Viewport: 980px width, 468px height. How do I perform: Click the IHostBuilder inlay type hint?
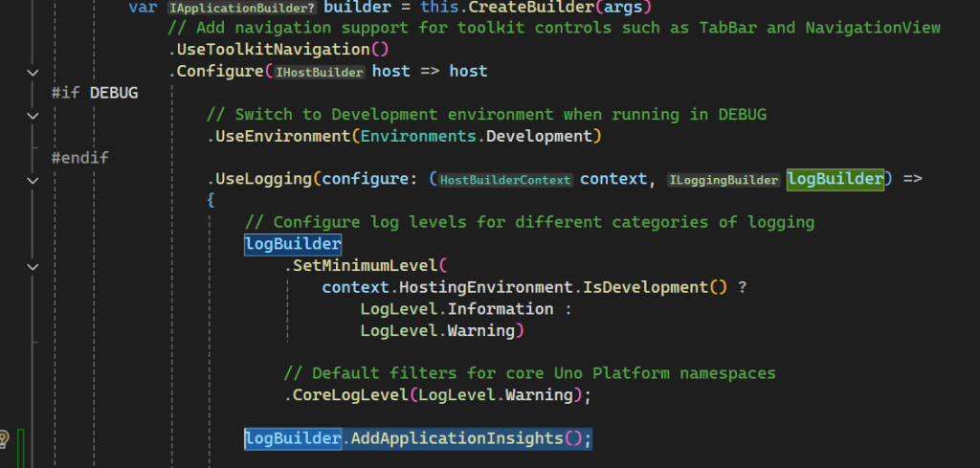[x=319, y=73]
